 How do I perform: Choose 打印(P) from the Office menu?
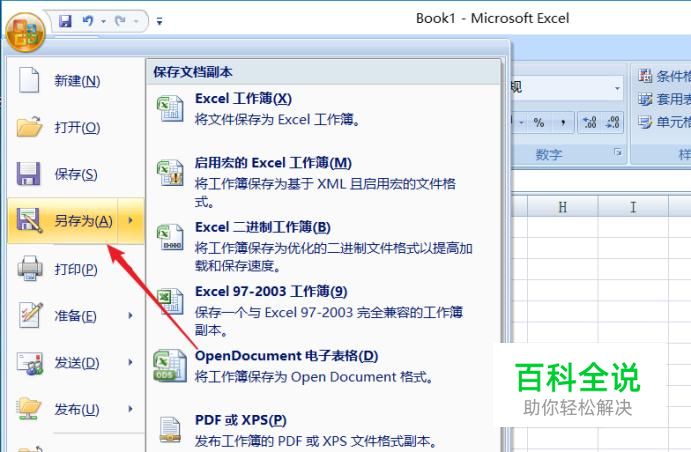(x=76, y=269)
